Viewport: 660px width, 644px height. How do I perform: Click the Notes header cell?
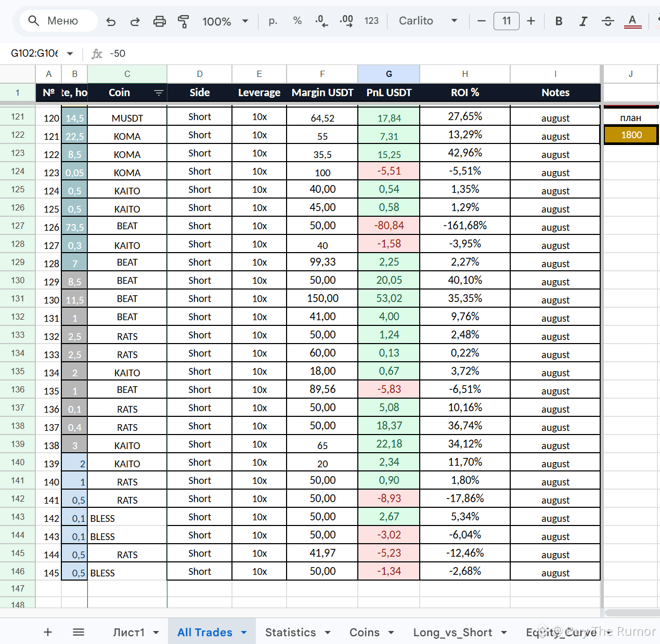[555, 93]
